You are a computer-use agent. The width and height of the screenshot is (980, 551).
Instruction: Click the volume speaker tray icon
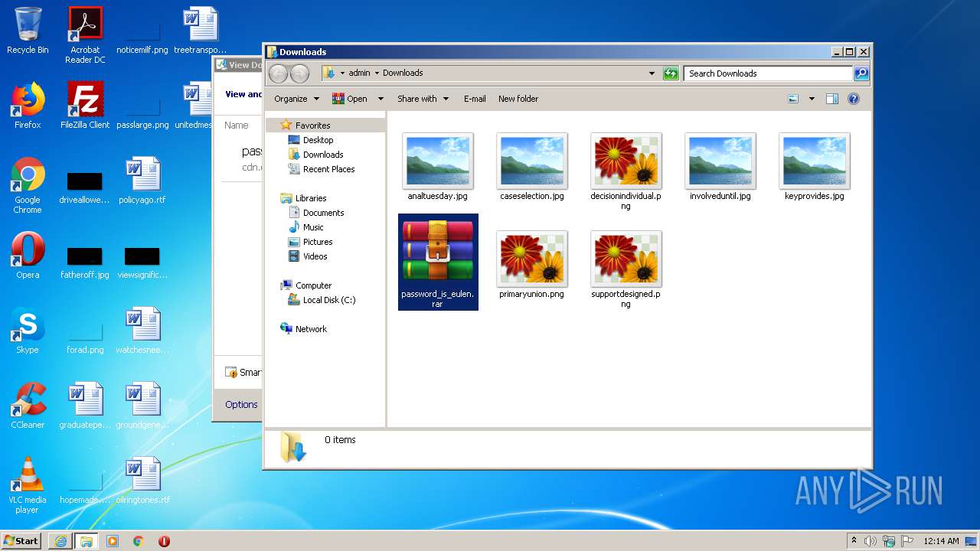tap(870, 541)
